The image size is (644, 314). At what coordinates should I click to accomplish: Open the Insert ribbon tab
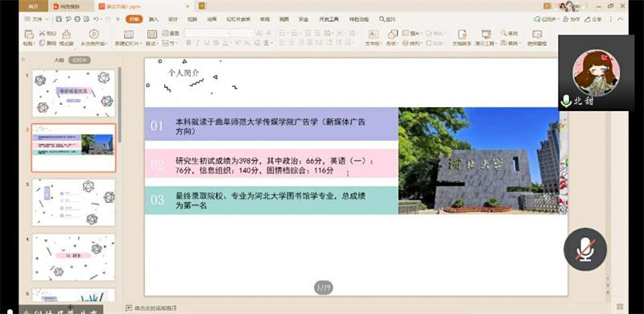pos(153,19)
